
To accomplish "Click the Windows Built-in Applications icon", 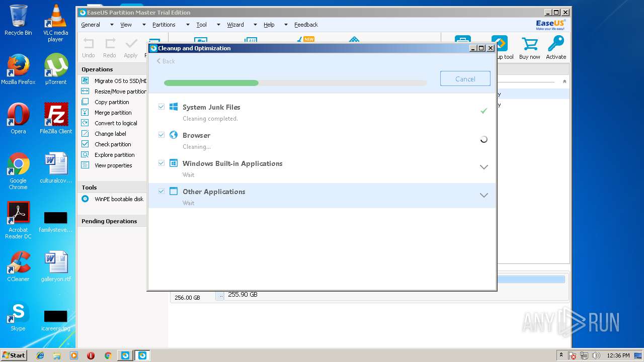I will [x=174, y=163].
